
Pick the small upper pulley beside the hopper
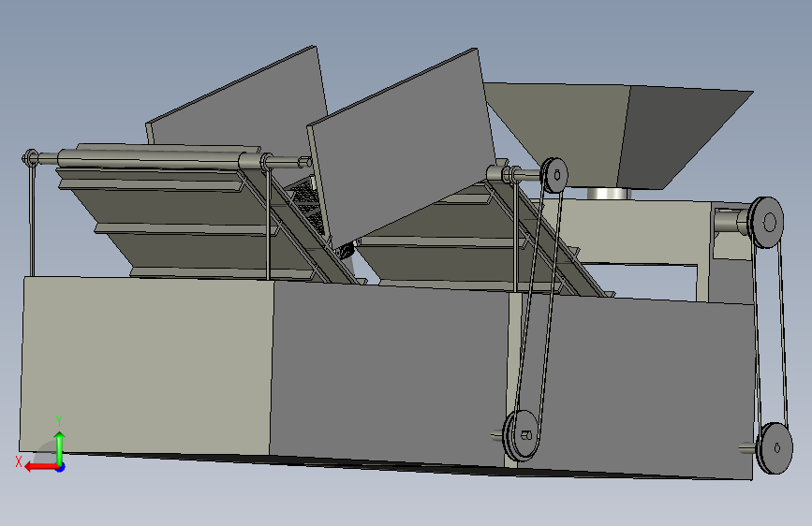[x=554, y=176]
